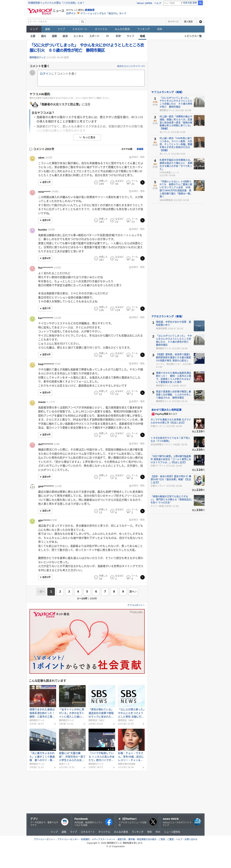Open マイページ link
This screenshot has height=868, width=231.
point(173,22)
